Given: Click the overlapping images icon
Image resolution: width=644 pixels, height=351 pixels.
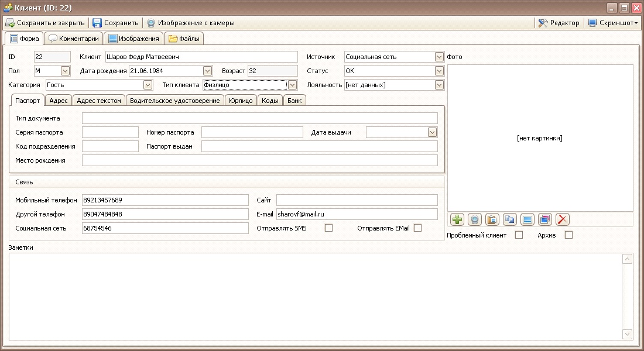Looking at the screenshot, I should 545,219.
